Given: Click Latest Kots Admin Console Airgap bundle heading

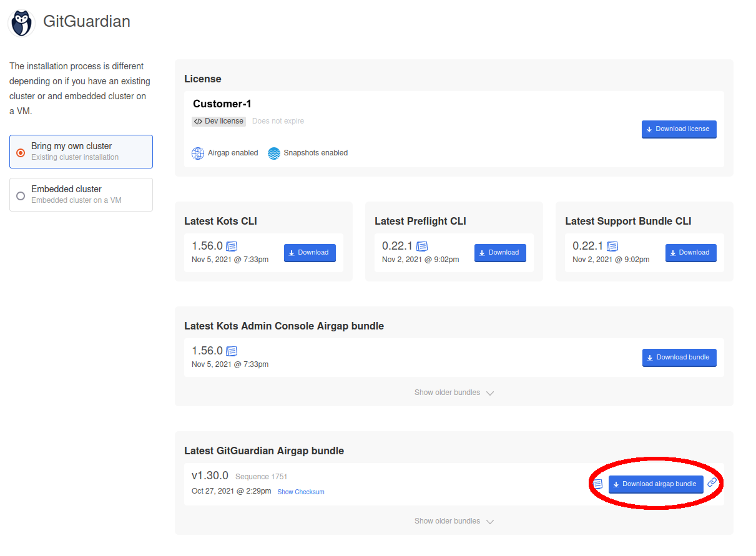Looking at the screenshot, I should pos(284,326).
